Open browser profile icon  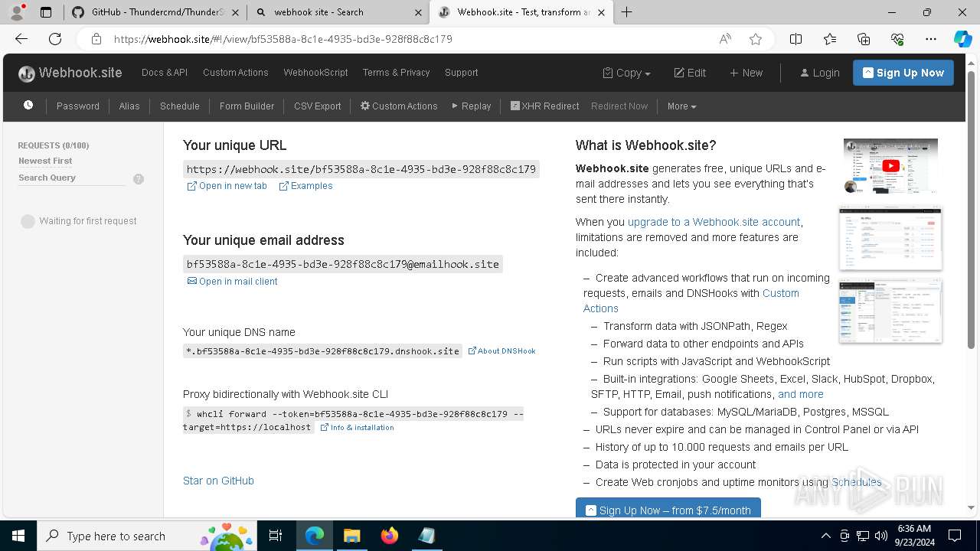click(17, 12)
